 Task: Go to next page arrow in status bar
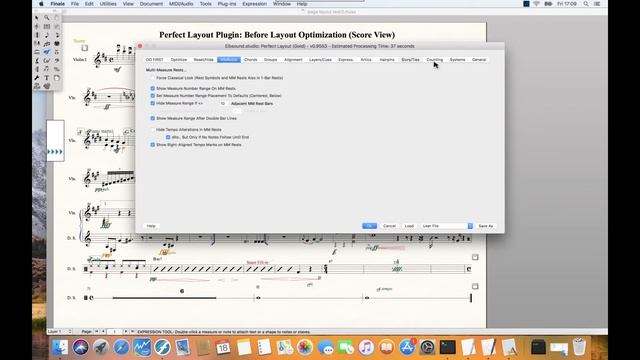[x=126, y=331]
